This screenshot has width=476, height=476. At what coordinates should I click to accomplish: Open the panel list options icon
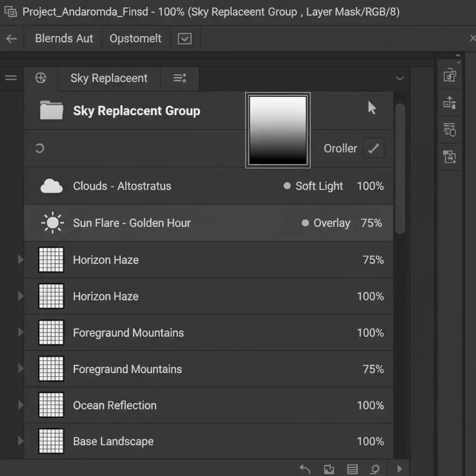179,78
